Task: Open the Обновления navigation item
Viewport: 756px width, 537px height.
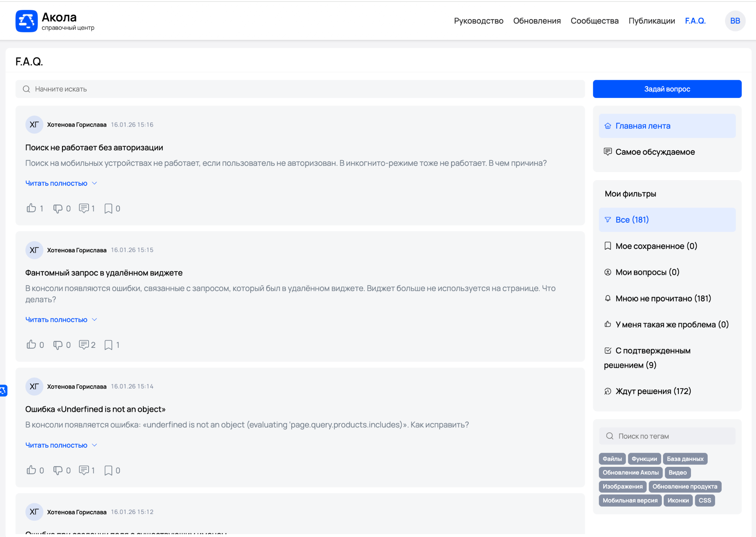Action: [537, 21]
